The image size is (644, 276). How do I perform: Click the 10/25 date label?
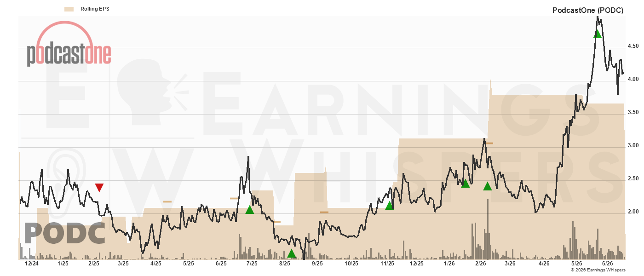[x=351, y=264]
